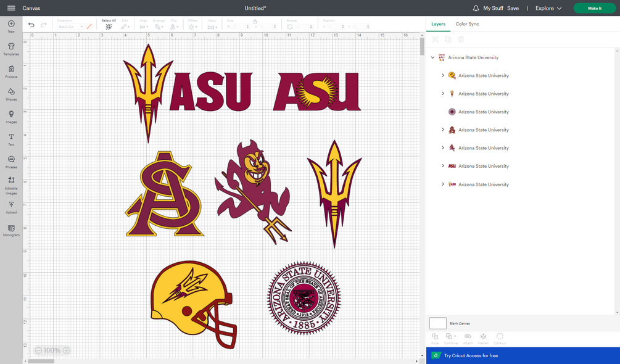Image resolution: width=620 pixels, height=364 pixels.
Task: Switch to the Layers tab
Action: [x=438, y=24]
